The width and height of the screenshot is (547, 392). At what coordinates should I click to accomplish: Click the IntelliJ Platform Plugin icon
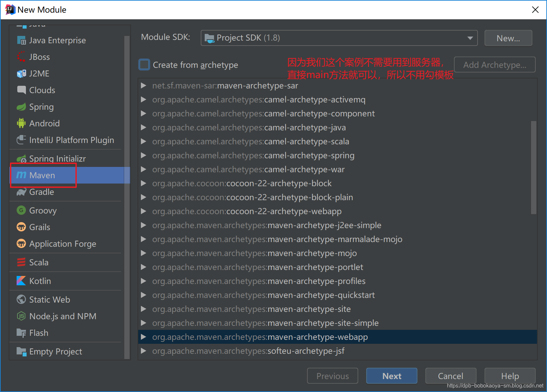(x=21, y=140)
